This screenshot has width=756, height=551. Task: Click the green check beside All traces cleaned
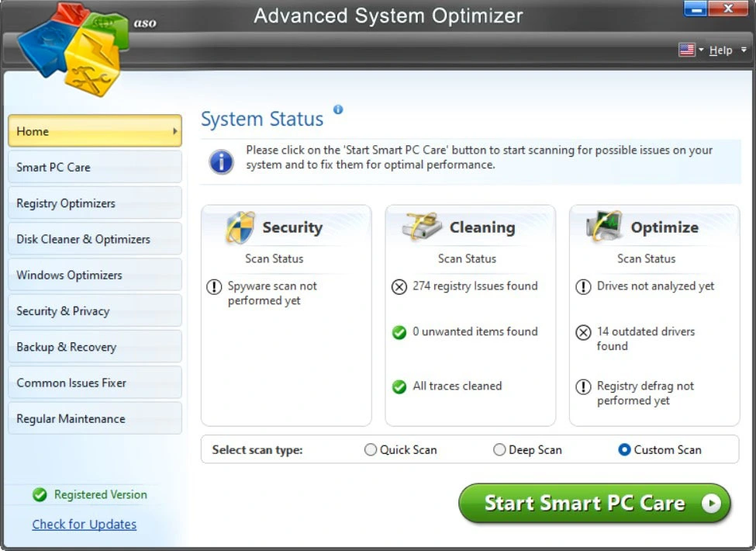pos(399,386)
